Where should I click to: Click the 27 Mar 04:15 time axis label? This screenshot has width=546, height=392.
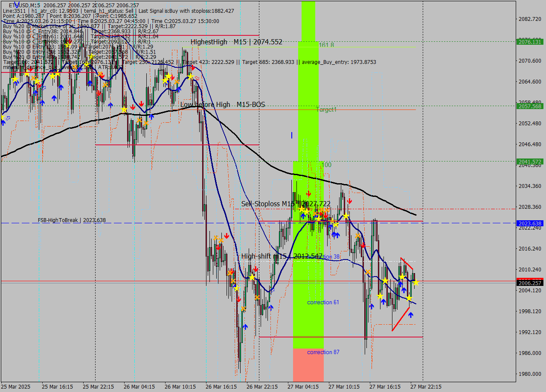tap(302, 387)
